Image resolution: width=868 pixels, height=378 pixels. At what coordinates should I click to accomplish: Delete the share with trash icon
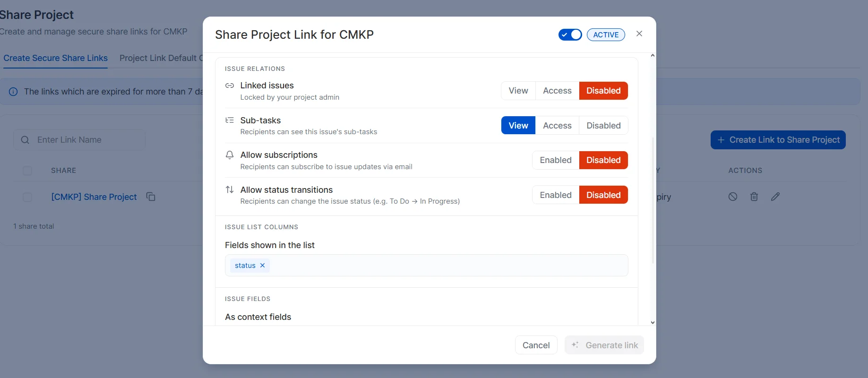click(754, 197)
